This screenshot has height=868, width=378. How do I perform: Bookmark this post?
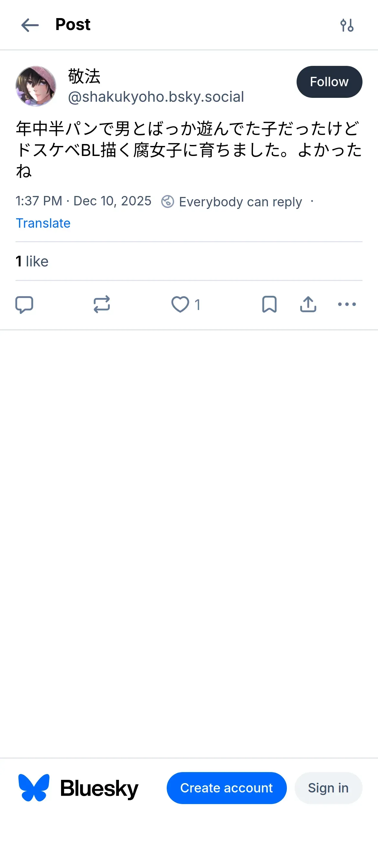(269, 305)
